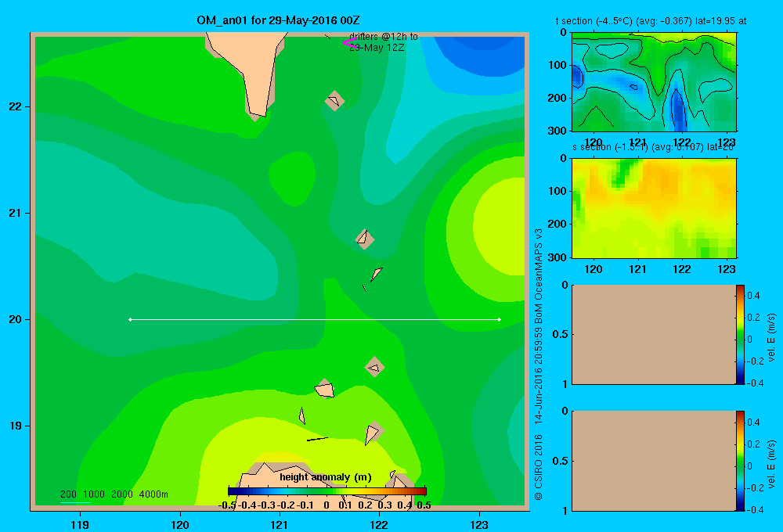Viewport: 783px width, 532px height.
Task: Click longitude label 119 on map axis
Action: pyautogui.click(x=80, y=524)
